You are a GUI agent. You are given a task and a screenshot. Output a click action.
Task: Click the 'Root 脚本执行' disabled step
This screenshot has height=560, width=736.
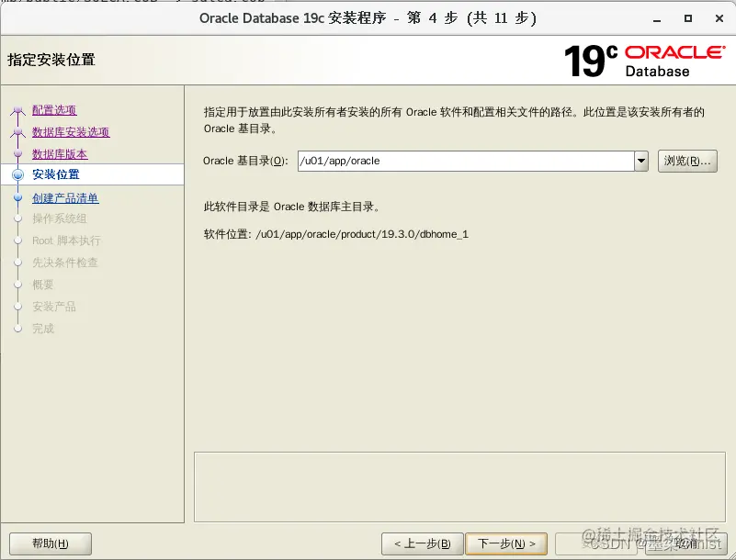click(66, 241)
